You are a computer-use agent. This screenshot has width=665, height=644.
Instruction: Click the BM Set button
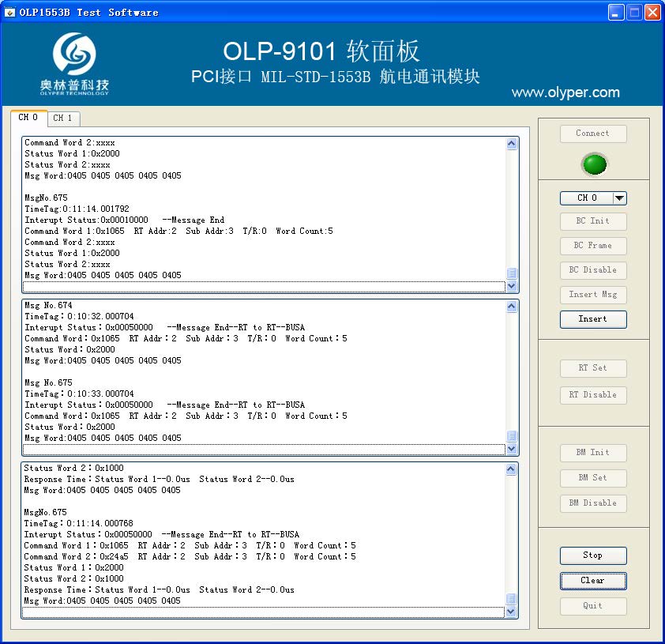(593, 478)
